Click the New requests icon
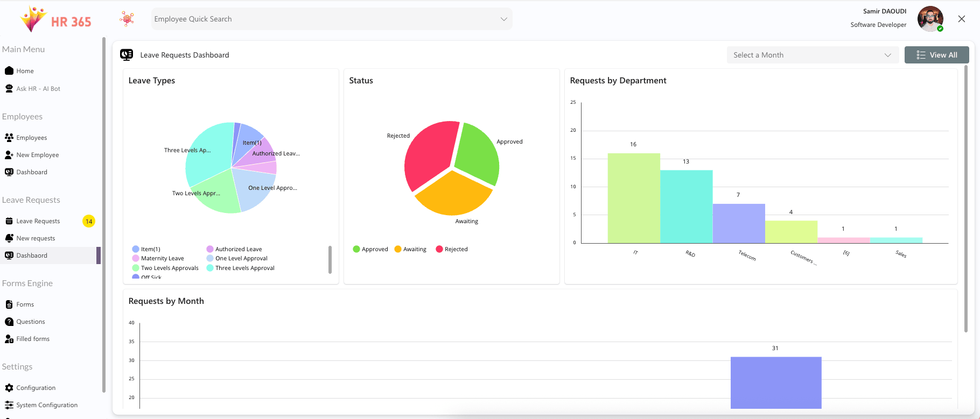Screen dimensions: 980x419 pyautogui.click(x=9, y=238)
